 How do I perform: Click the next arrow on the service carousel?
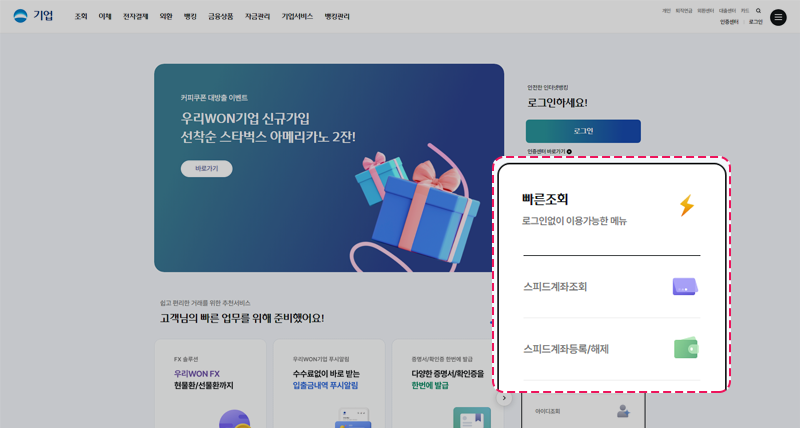504,398
